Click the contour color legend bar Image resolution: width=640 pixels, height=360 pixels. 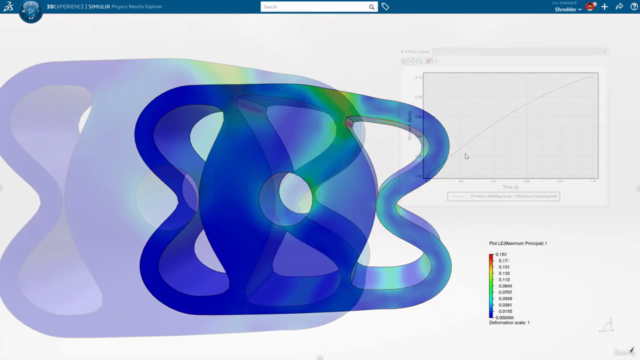[x=491, y=286]
